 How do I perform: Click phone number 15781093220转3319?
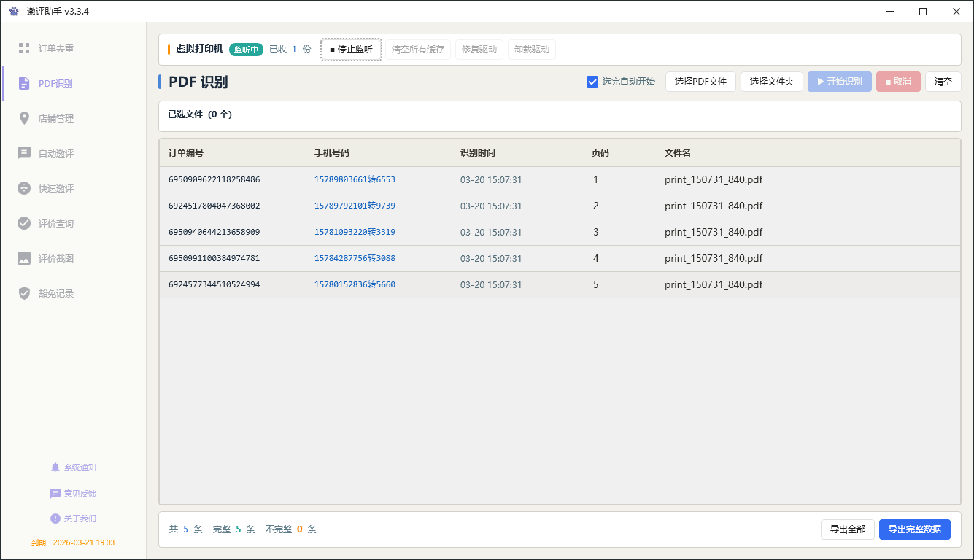coord(355,232)
